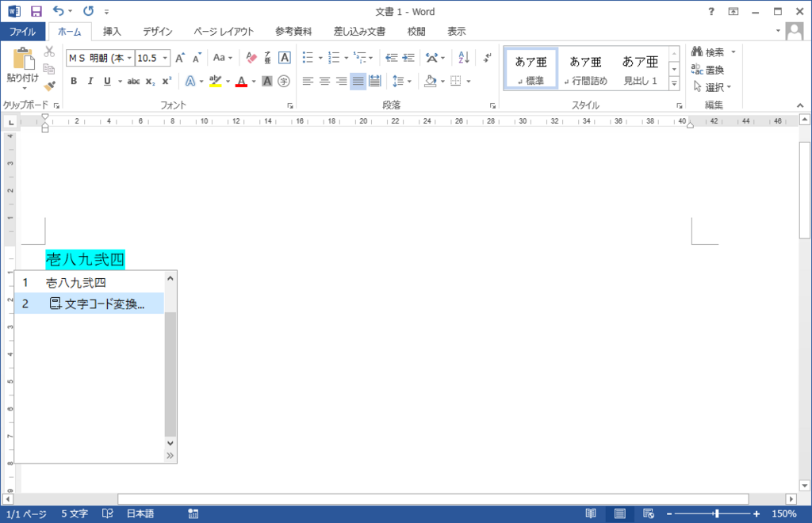Screen dimensions: 812x523
Task: Activate the Format Painter brush
Action: point(49,86)
